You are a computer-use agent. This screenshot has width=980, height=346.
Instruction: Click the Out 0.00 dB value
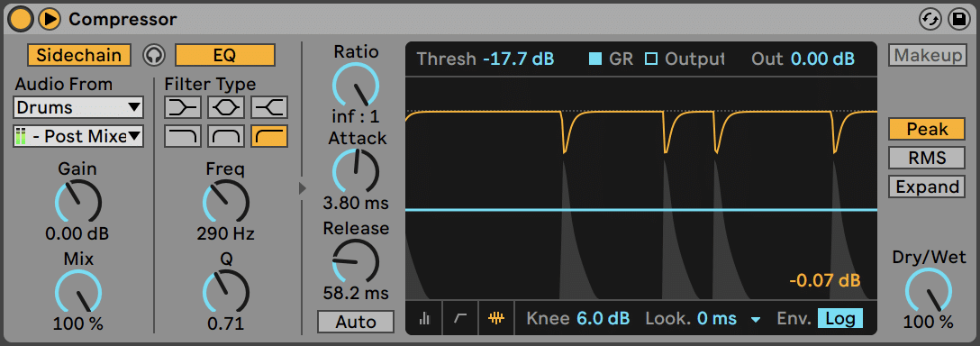click(822, 59)
